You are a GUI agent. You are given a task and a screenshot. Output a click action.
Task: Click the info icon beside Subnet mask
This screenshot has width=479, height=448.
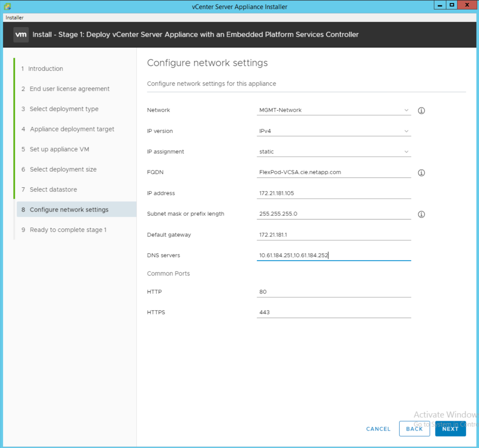[421, 214]
